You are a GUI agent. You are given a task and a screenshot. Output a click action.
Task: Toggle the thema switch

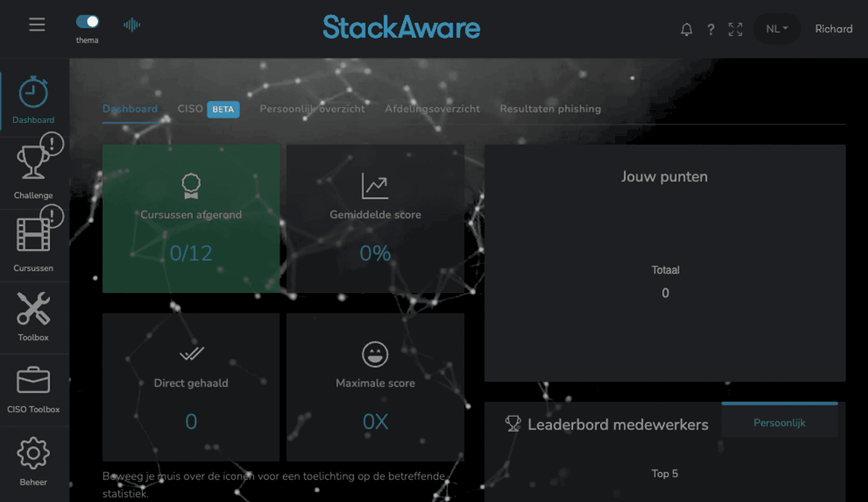(x=87, y=22)
